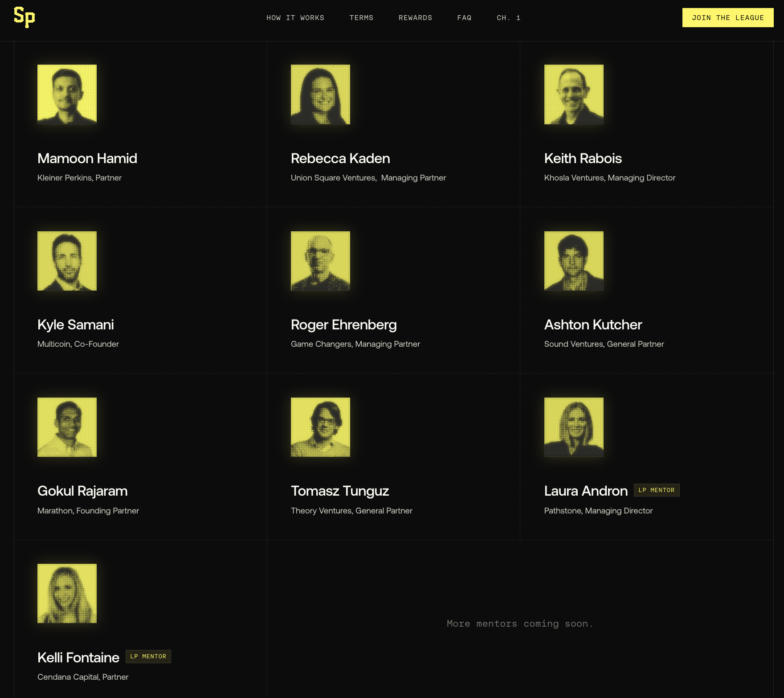Open the HOW IT WORKS navigation item
The height and width of the screenshot is (698, 784).
point(295,18)
